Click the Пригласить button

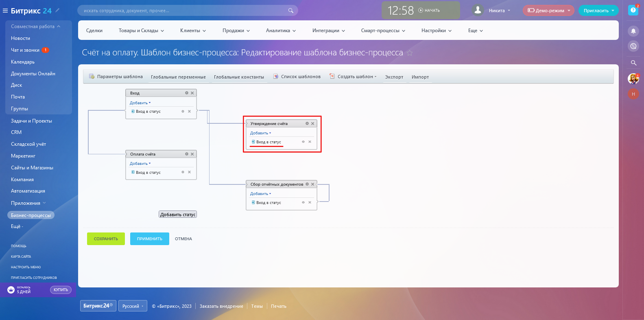point(598,11)
